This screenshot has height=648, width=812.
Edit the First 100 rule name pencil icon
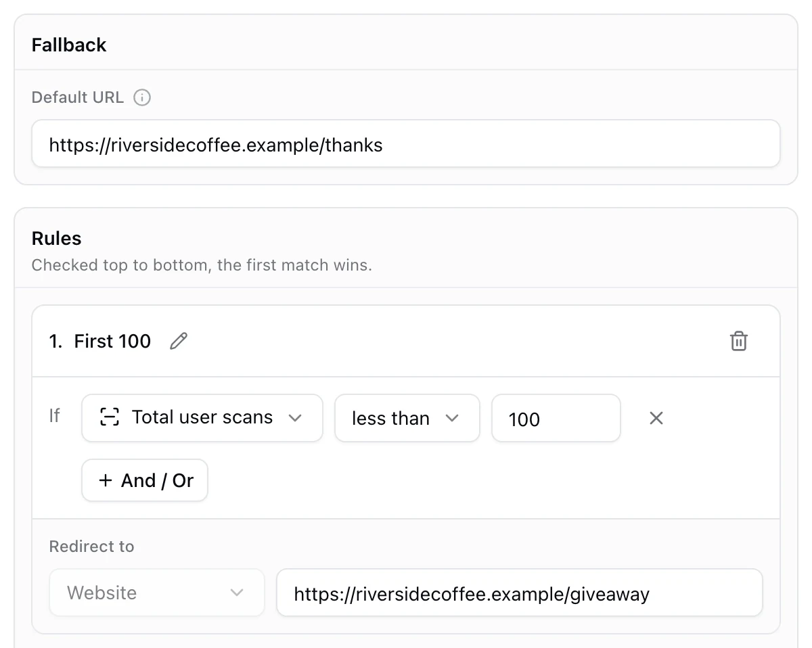pos(179,341)
